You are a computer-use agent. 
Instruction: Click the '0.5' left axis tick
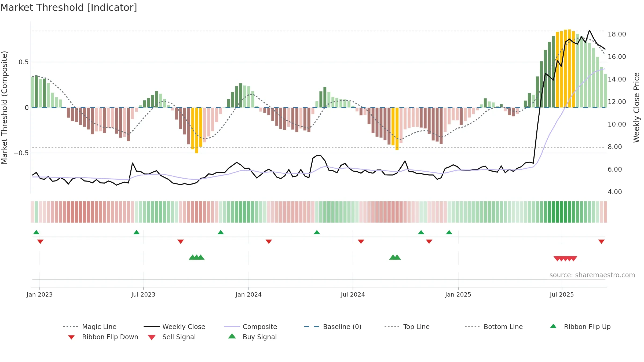click(23, 62)
